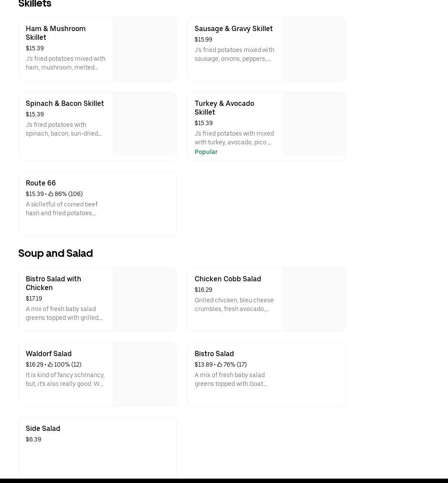This screenshot has height=483, width=448.
Task: Open the Turkey & Avocado Skillet title
Action: coord(224,108)
